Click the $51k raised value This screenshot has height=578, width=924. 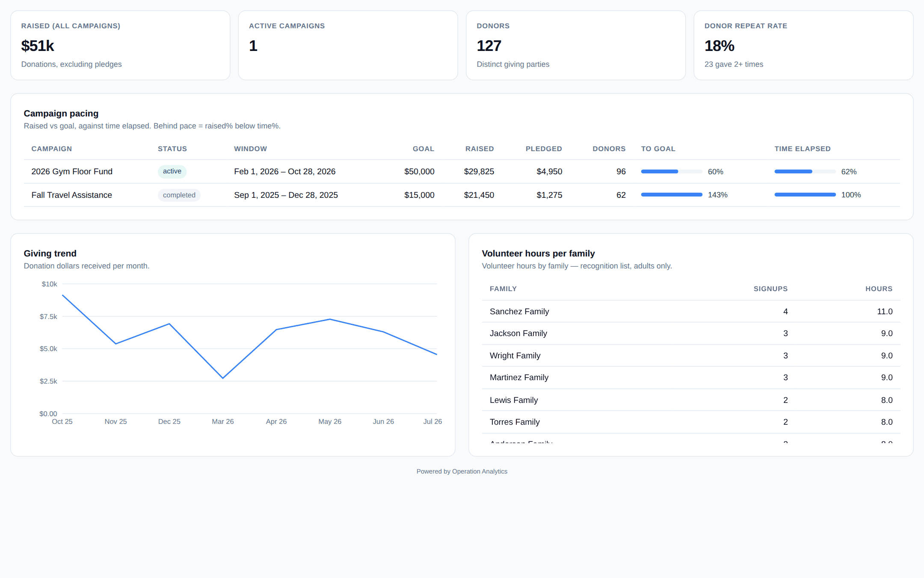click(38, 46)
